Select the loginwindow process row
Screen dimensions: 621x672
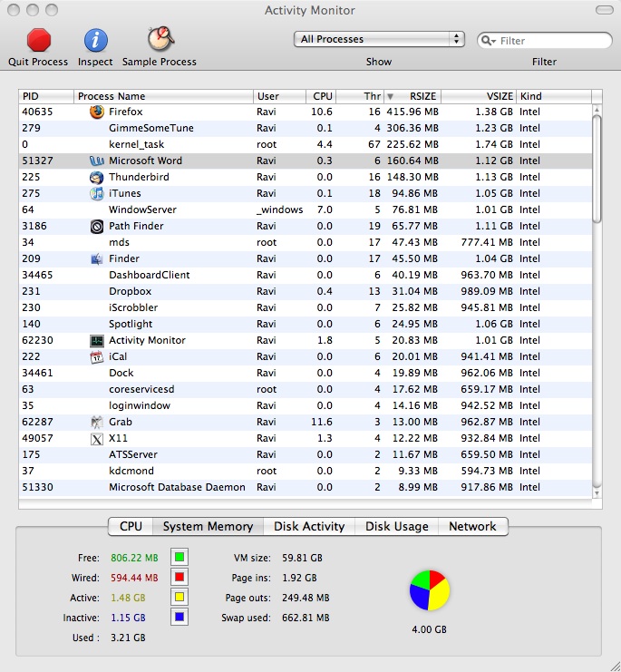[x=306, y=406]
